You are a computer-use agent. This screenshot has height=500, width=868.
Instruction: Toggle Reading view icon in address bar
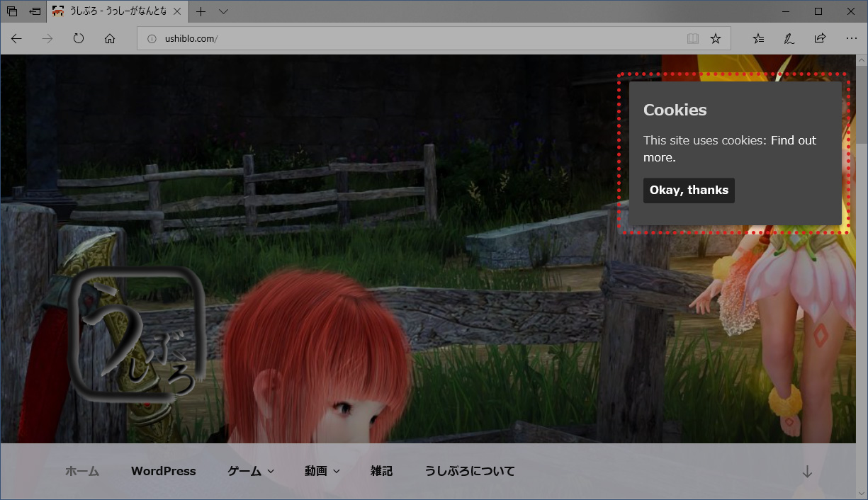tap(693, 39)
